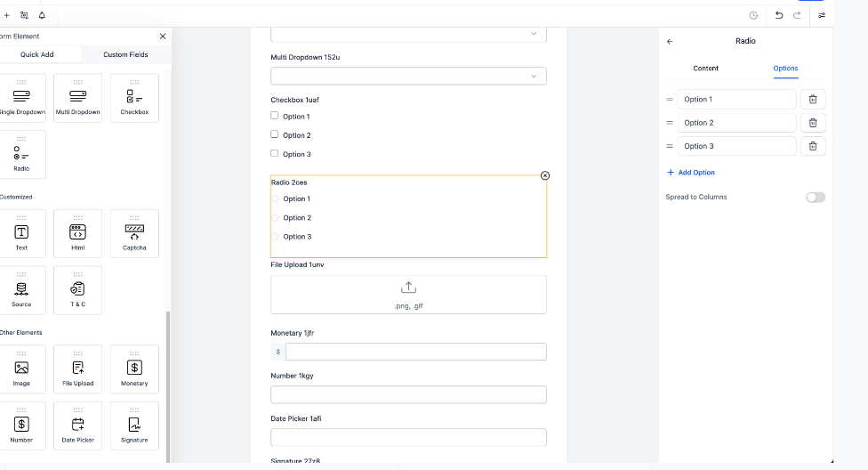Switch to the Content tab

click(706, 69)
